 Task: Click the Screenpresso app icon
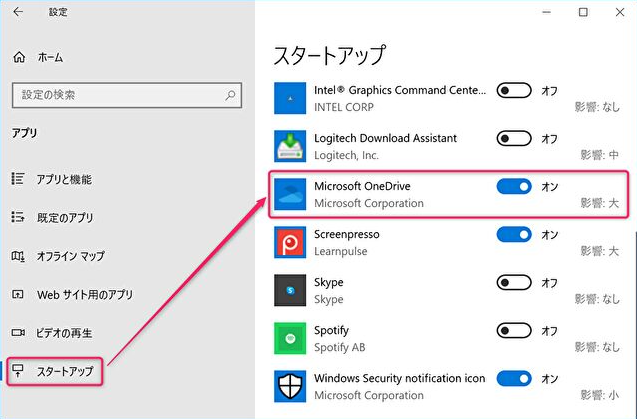click(x=291, y=242)
